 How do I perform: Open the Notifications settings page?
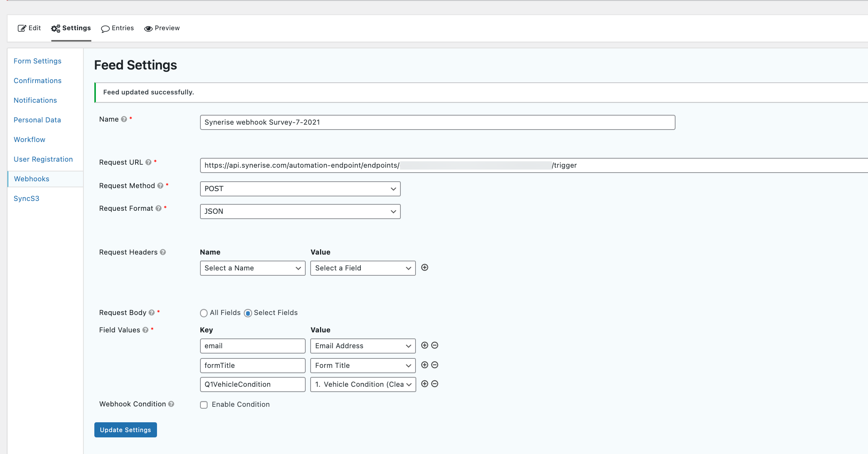35,100
